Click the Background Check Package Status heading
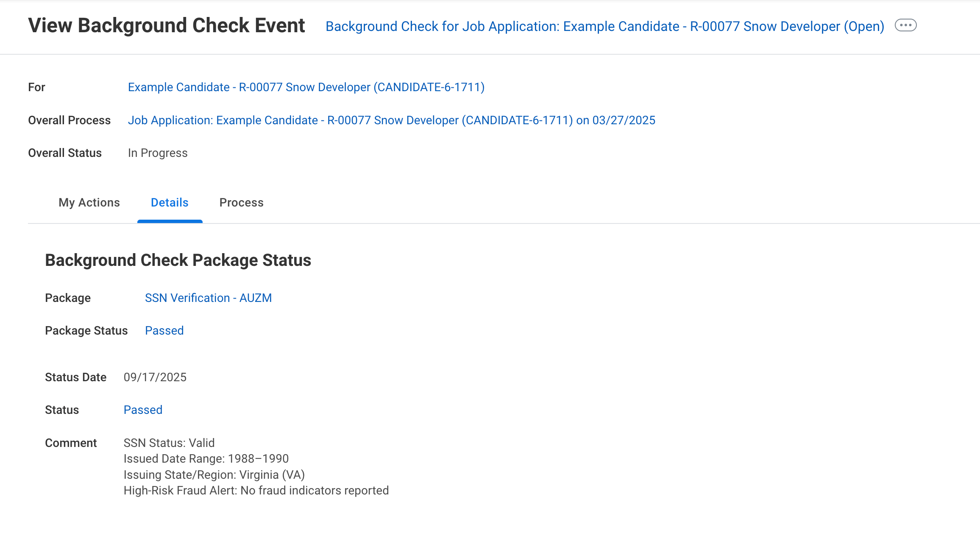The height and width of the screenshot is (536, 980). 178,260
